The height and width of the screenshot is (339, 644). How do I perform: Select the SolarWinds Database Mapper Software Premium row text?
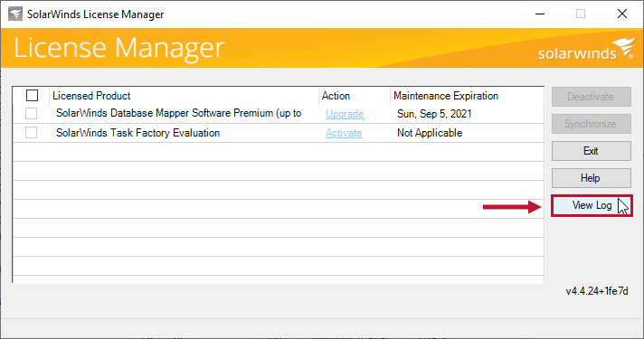179,113
